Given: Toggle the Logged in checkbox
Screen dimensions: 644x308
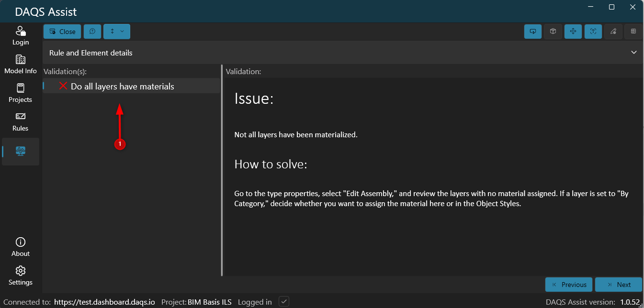Looking at the screenshot, I should [x=283, y=301].
